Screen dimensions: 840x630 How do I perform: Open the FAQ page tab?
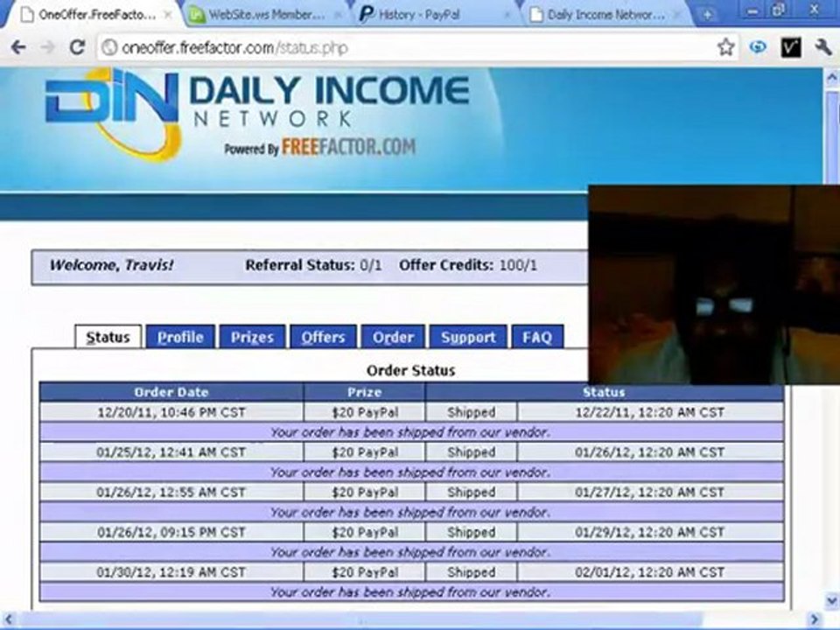537,337
